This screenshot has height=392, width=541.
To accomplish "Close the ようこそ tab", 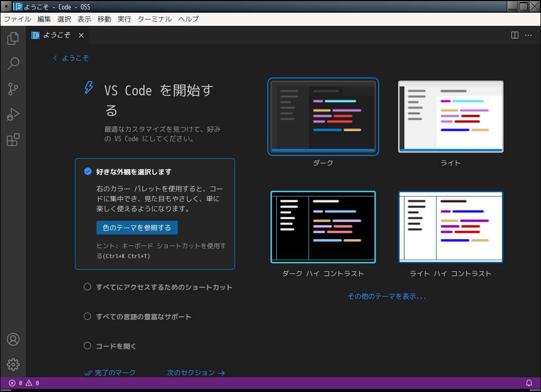I will (x=81, y=35).
